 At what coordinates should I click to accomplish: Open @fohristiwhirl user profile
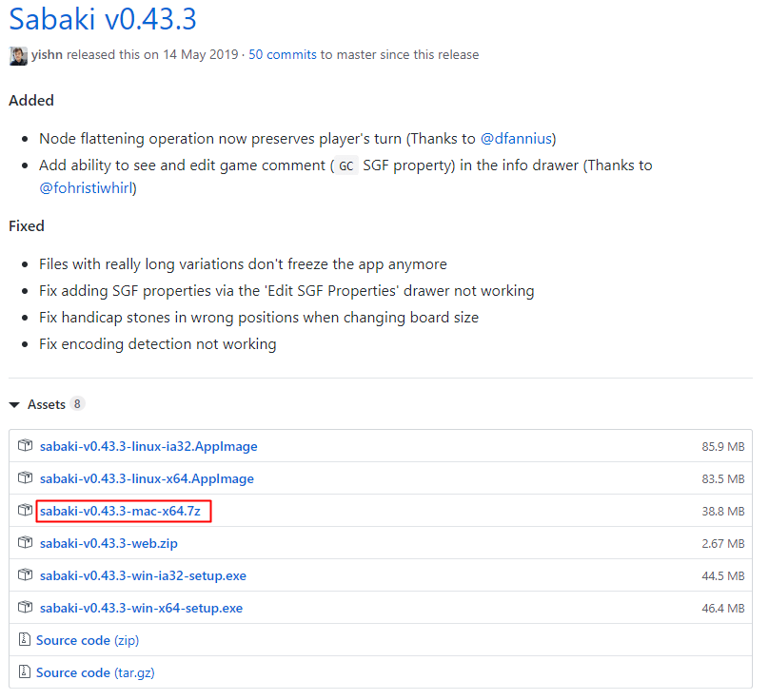(87, 187)
